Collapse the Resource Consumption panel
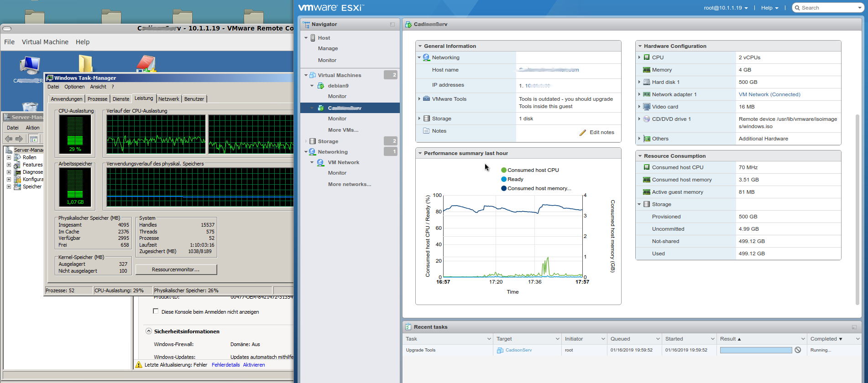 [640, 156]
